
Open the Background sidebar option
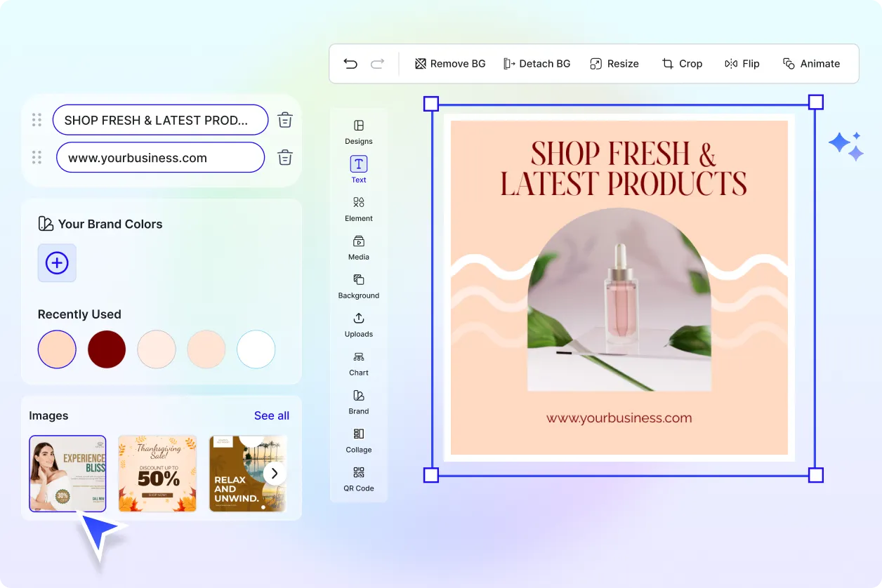(x=359, y=286)
